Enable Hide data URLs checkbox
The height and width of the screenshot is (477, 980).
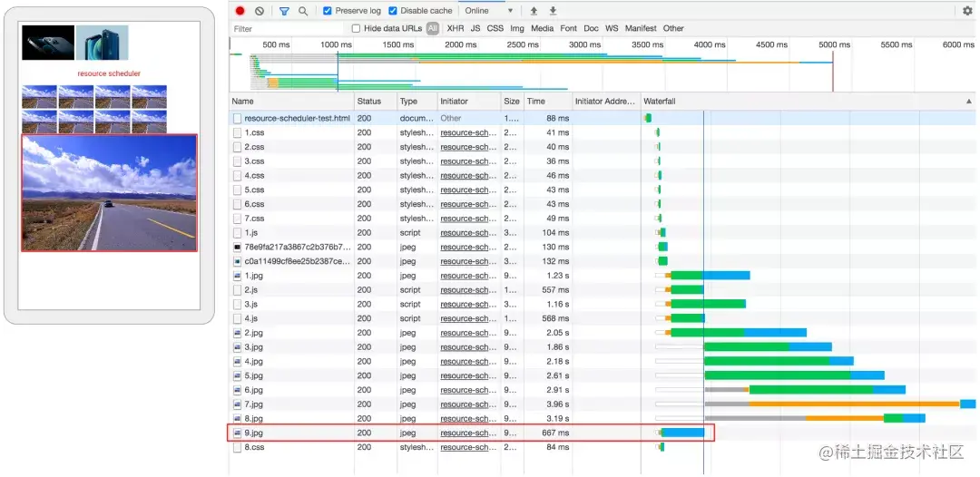[357, 28]
